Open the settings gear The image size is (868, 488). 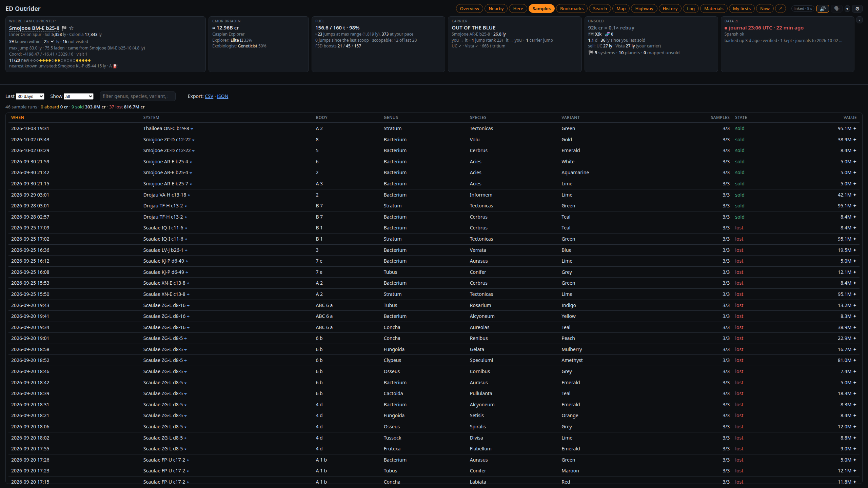(857, 9)
